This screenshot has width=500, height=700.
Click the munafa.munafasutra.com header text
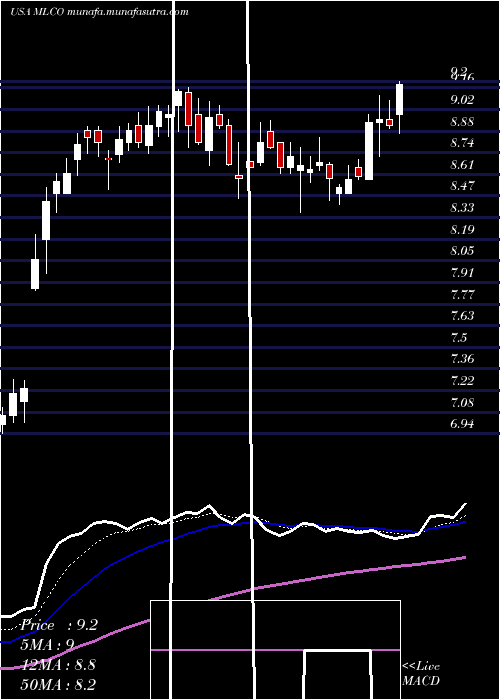pyautogui.click(x=127, y=12)
